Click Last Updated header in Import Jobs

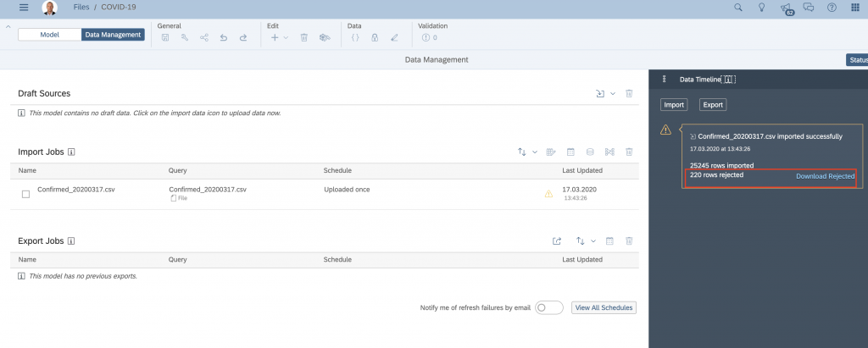tap(582, 170)
